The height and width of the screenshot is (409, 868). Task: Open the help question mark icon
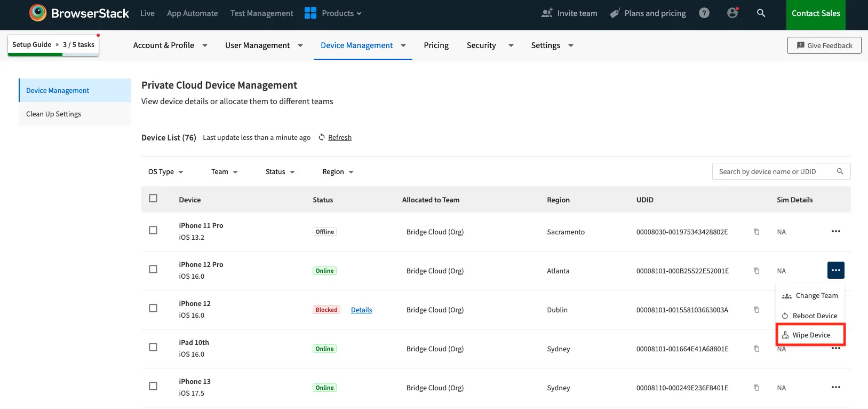click(x=704, y=13)
